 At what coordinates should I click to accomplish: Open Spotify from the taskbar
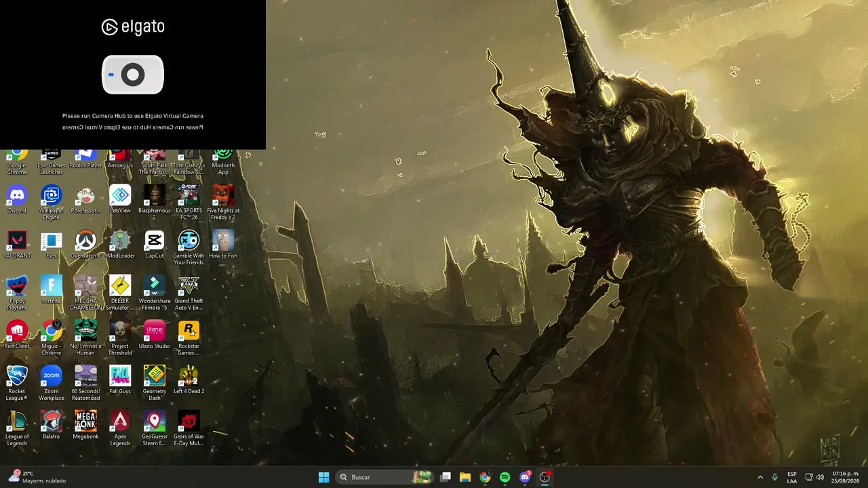pyautogui.click(x=505, y=477)
